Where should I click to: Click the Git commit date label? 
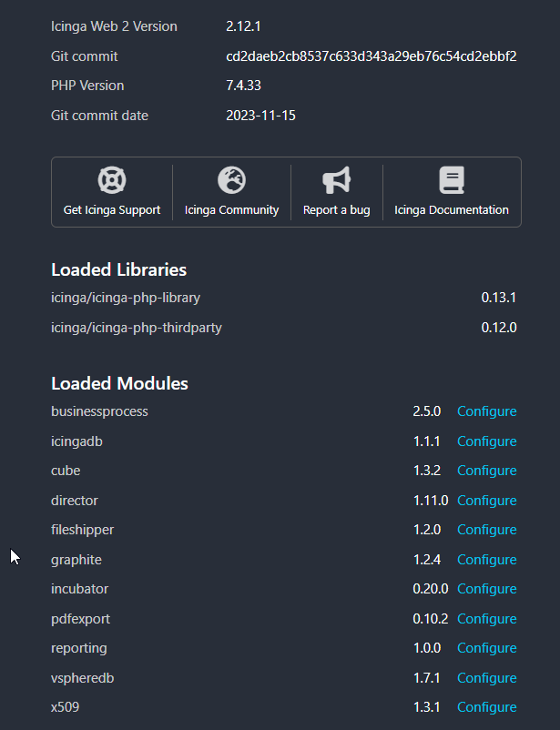[x=99, y=116]
